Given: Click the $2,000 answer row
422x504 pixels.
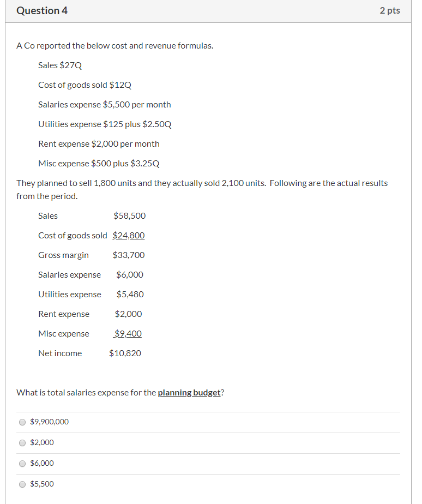Looking at the screenshot, I should (207, 442).
